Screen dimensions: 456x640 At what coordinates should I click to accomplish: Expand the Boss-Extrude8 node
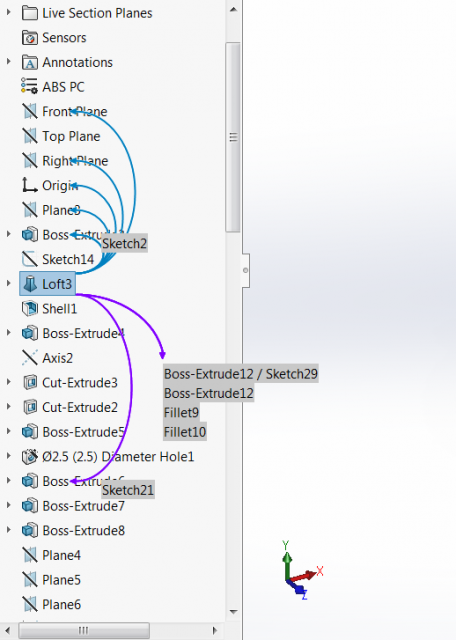[8, 530]
